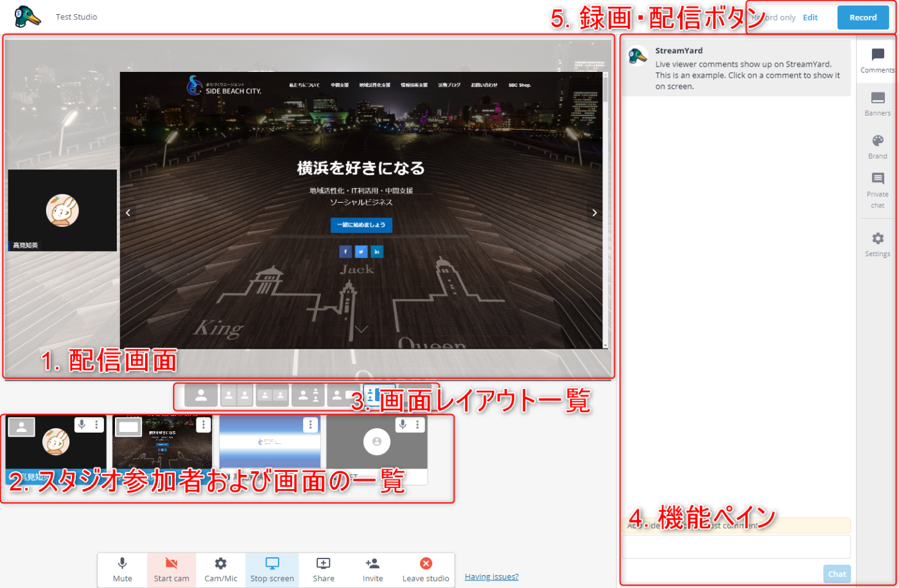The image size is (899, 588).
Task: Click the rabbit avatar participant thumbnail
Action: point(57,450)
